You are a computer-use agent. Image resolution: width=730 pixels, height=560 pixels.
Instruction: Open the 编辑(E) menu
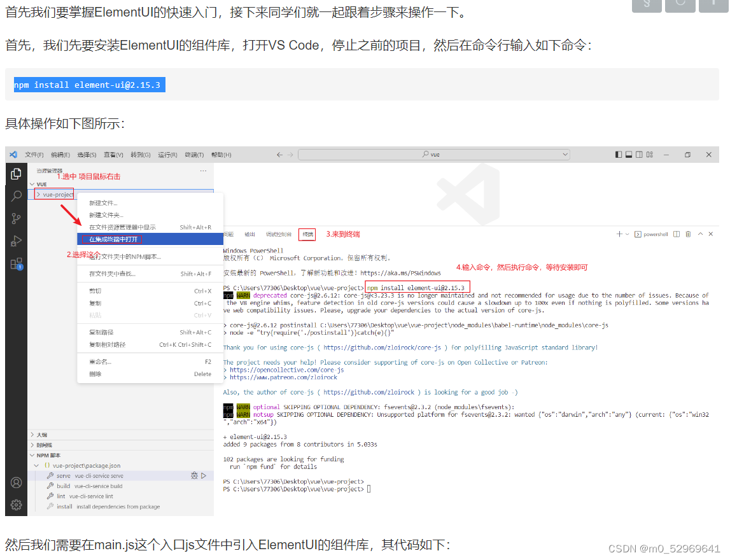pyautogui.click(x=60, y=155)
